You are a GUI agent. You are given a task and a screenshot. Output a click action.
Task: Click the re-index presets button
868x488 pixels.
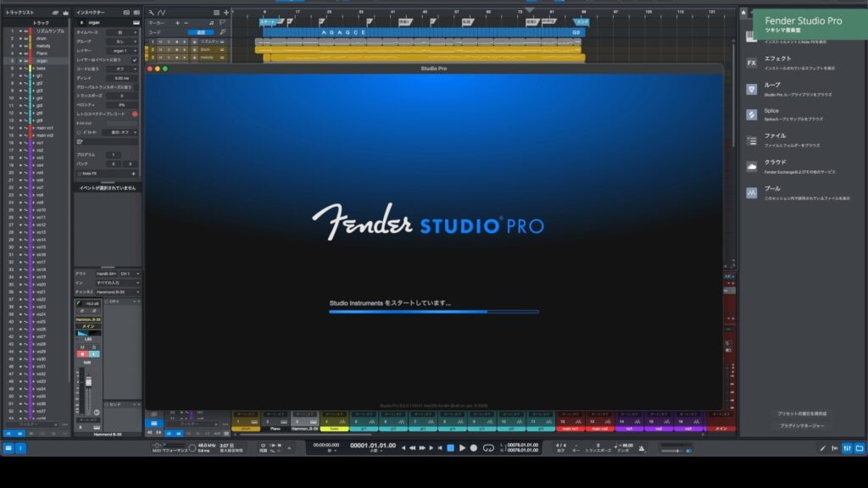click(x=801, y=413)
